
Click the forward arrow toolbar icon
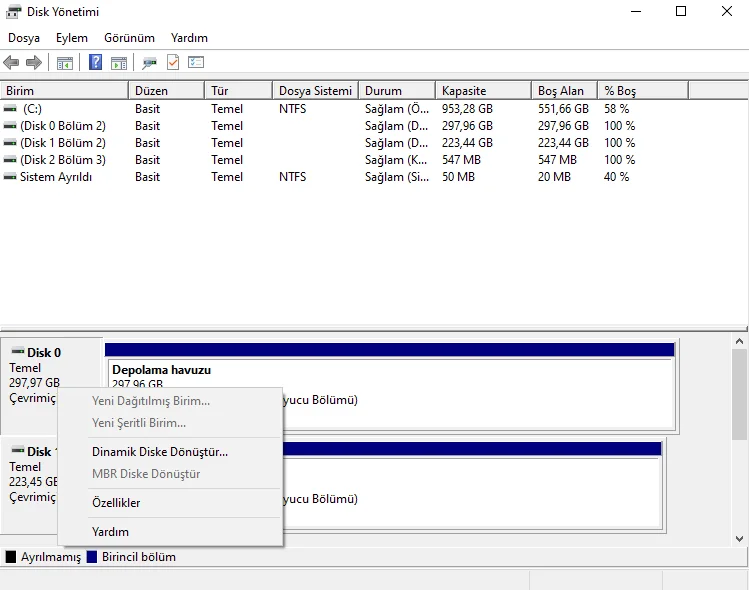34,63
